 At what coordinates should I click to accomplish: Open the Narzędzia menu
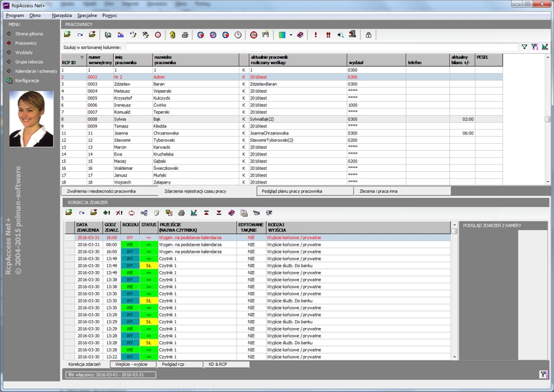(61, 15)
